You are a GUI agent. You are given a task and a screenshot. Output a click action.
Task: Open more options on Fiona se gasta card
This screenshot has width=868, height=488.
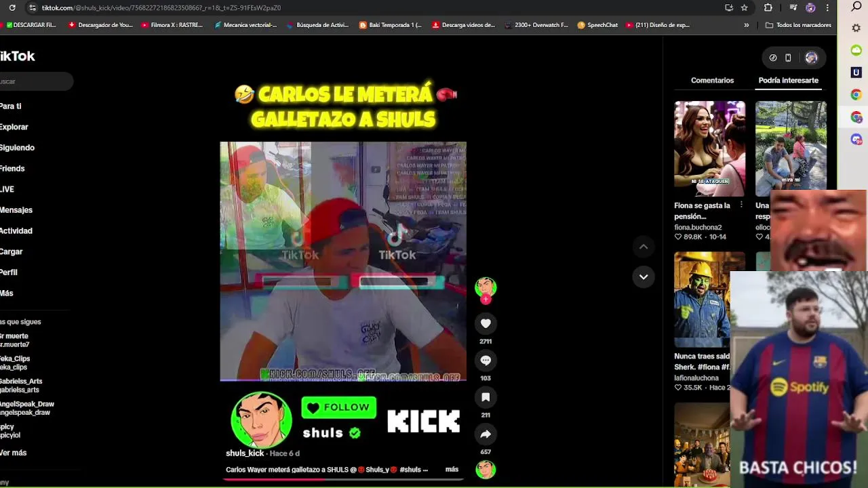(x=741, y=205)
